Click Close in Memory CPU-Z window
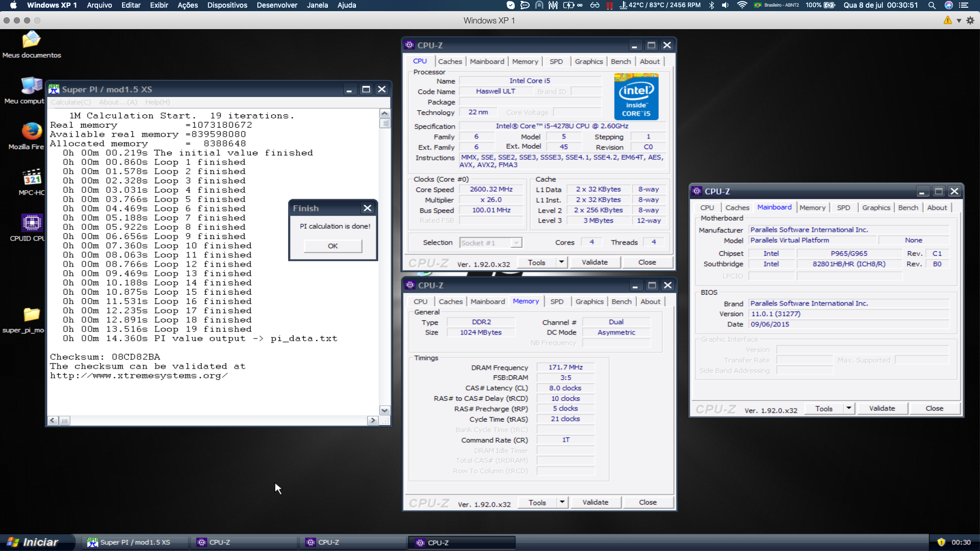Screen dimensions: 980x551 tap(648, 502)
